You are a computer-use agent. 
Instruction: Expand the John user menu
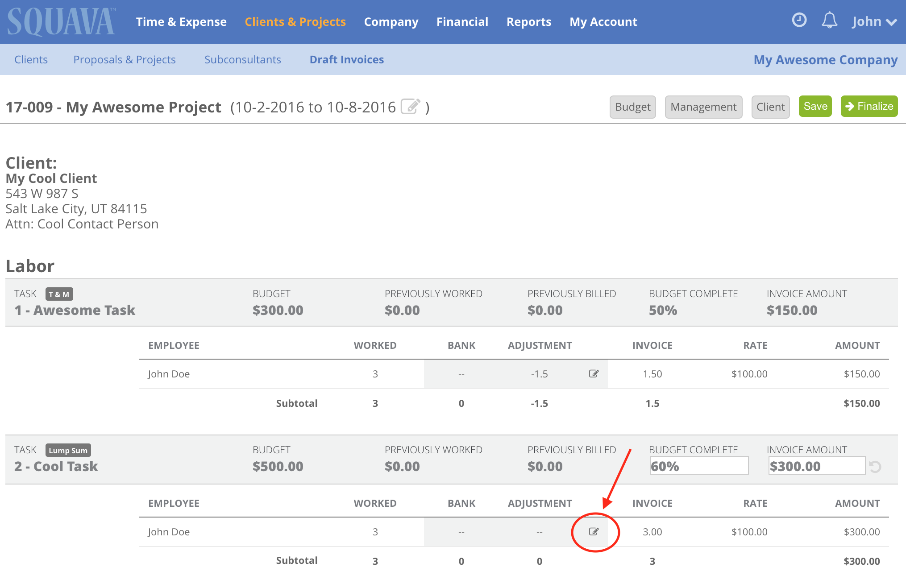874,21
